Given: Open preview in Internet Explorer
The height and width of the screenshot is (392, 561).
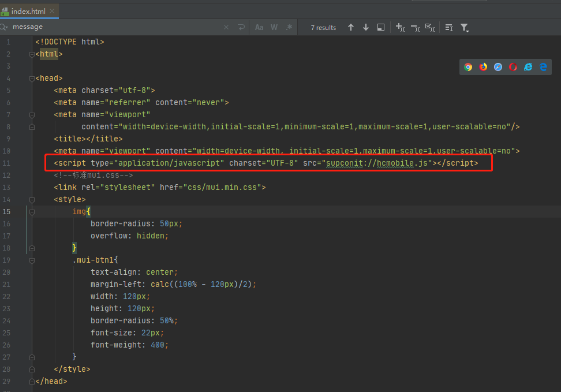Looking at the screenshot, I should [528, 67].
